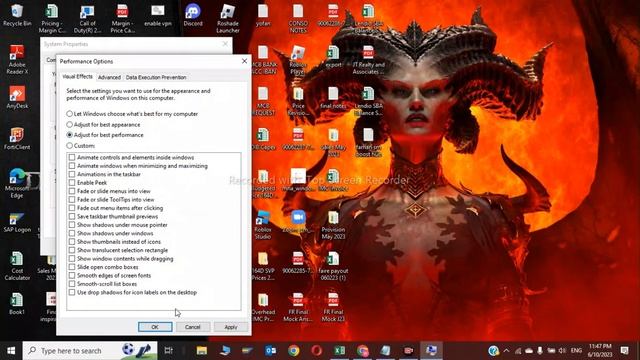Open the JT Realty and Associates PDF

tap(369, 60)
